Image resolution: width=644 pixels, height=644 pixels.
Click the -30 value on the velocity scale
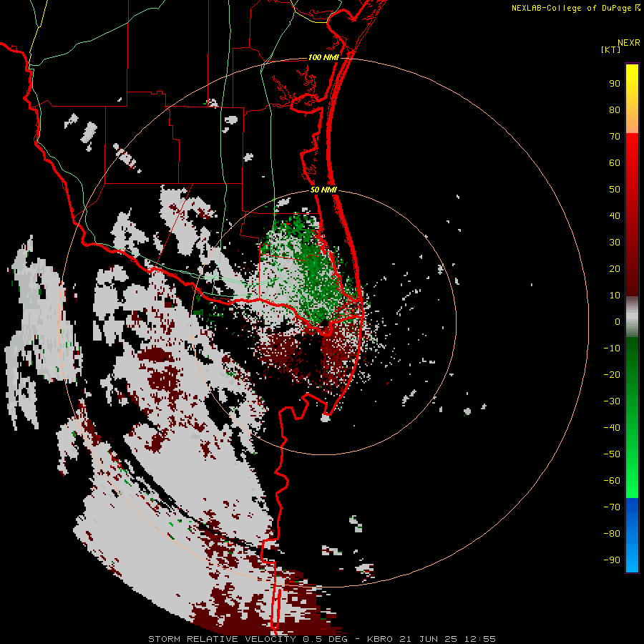pyautogui.click(x=612, y=401)
